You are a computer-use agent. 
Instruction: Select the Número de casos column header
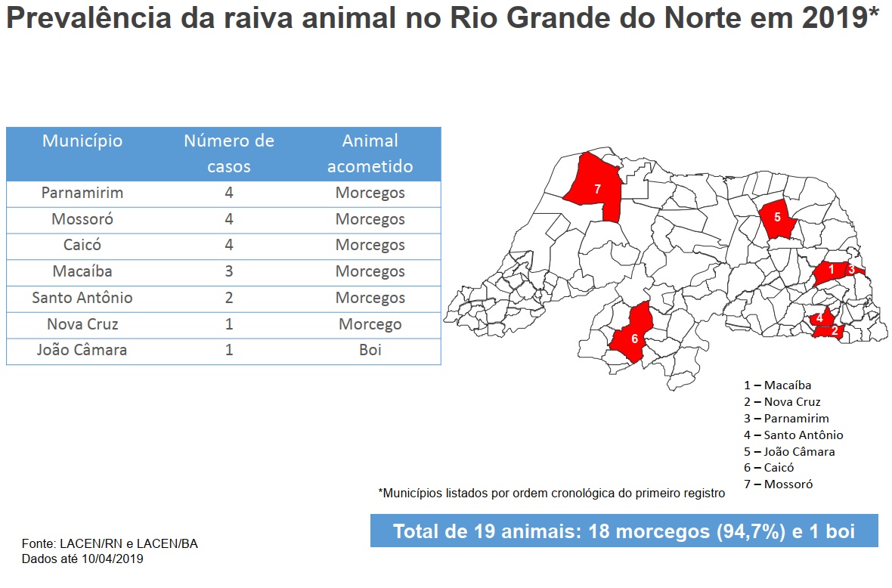pyautogui.click(x=229, y=153)
